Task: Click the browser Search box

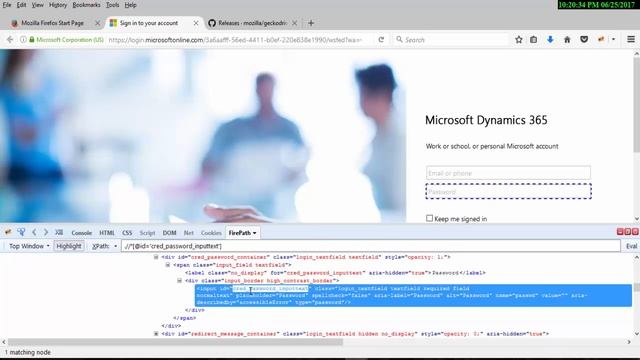Action: 451,40
